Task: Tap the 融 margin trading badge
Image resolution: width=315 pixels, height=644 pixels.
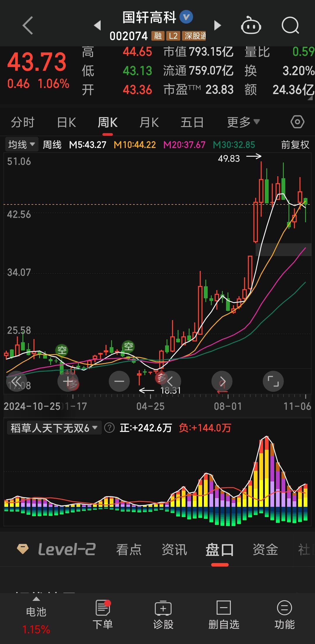Action: click(x=158, y=36)
